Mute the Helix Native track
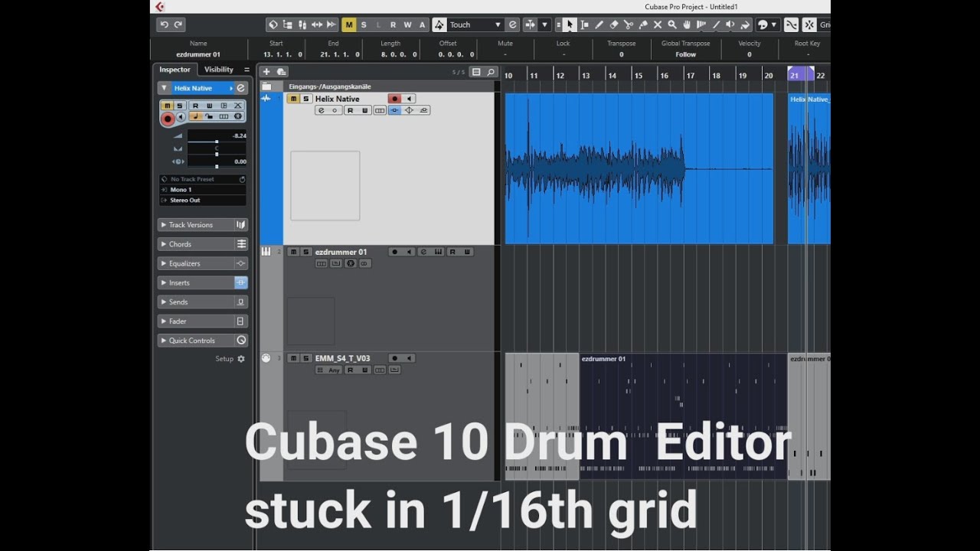The image size is (980, 551). [x=293, y=99]
